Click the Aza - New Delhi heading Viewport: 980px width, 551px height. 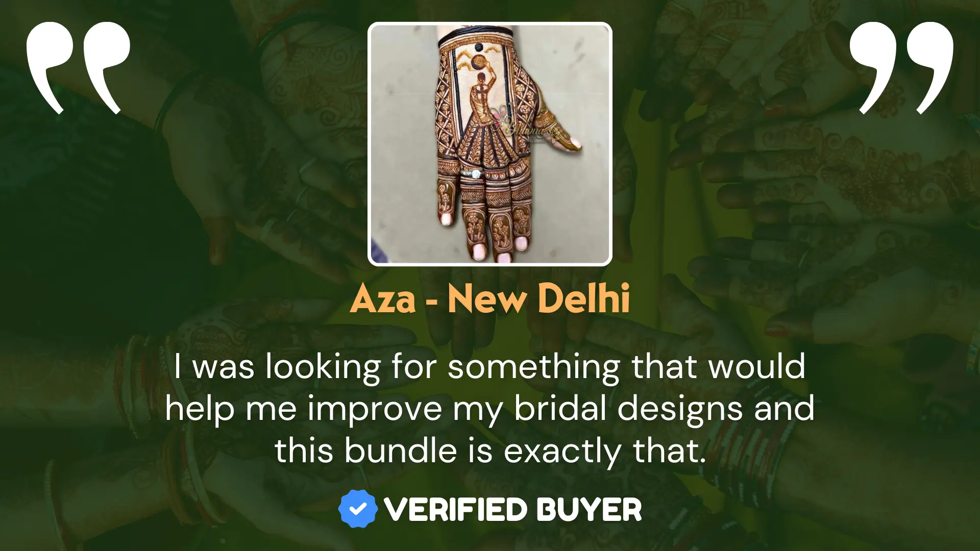click(x=489, y=298)
